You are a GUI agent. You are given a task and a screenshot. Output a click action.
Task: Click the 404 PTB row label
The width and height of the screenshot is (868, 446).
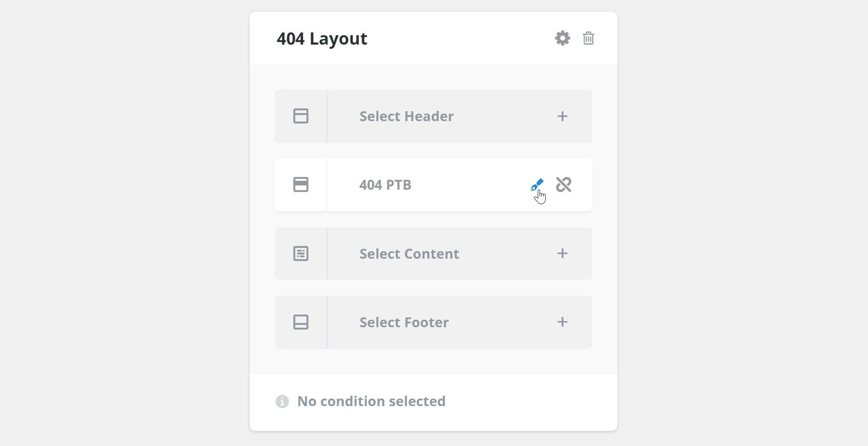pos(385,185)
